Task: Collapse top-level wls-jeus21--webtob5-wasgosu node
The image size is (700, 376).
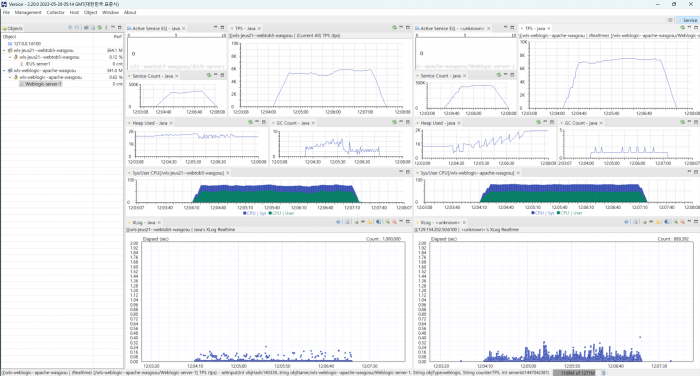Action: [4, 50]
